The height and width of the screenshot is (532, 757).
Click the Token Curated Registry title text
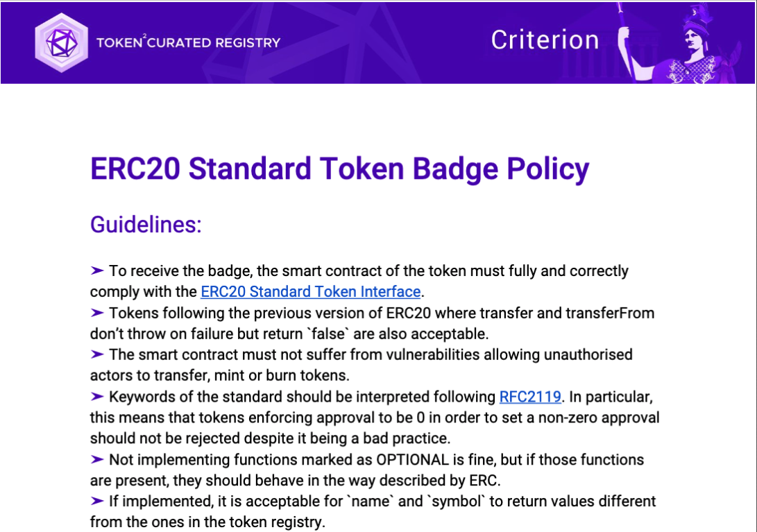pos(188,42)
